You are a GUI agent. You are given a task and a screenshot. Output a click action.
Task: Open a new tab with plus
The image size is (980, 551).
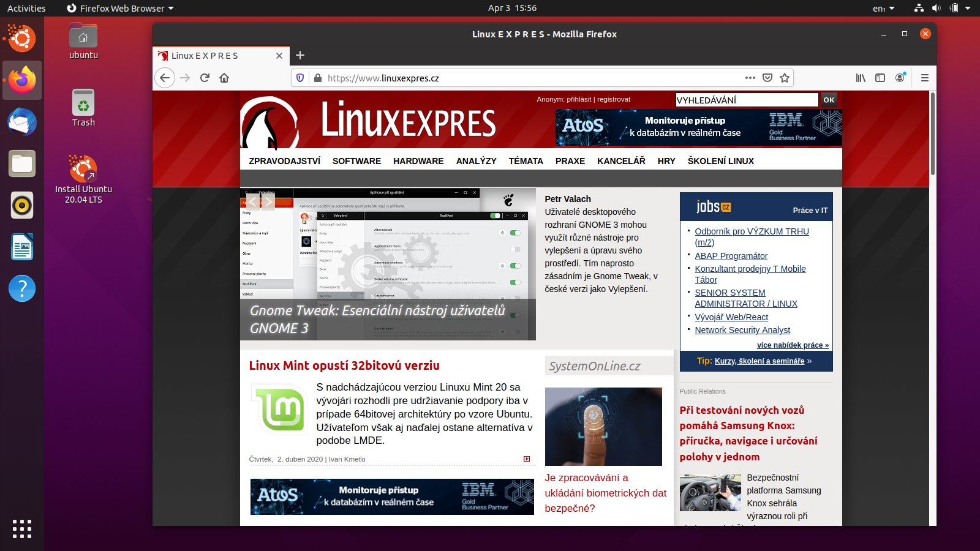300,55
